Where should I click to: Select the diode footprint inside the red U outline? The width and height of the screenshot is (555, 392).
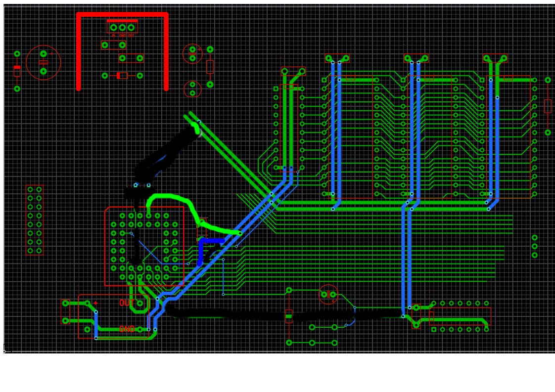coord(122,75)
